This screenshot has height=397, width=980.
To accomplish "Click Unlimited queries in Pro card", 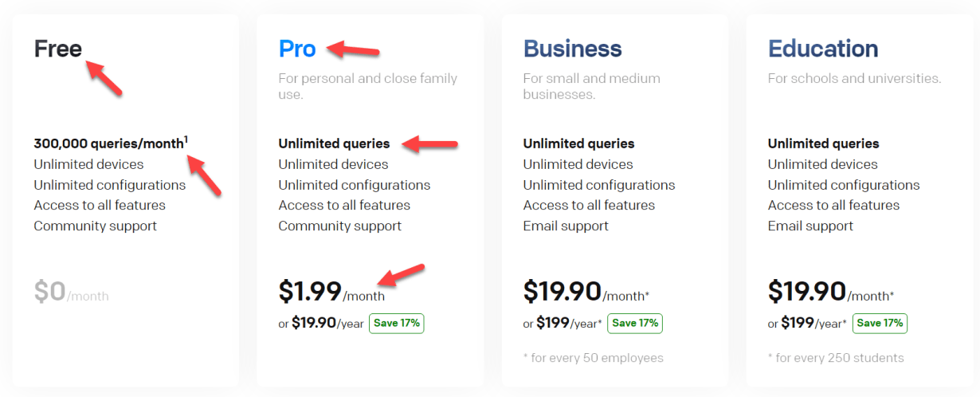I will point(334,143).
